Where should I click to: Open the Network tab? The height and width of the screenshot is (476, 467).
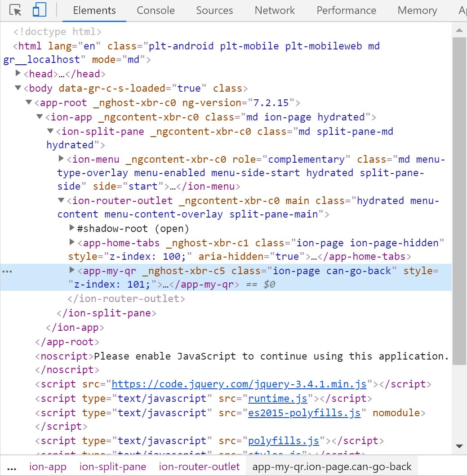pos(275,10)
